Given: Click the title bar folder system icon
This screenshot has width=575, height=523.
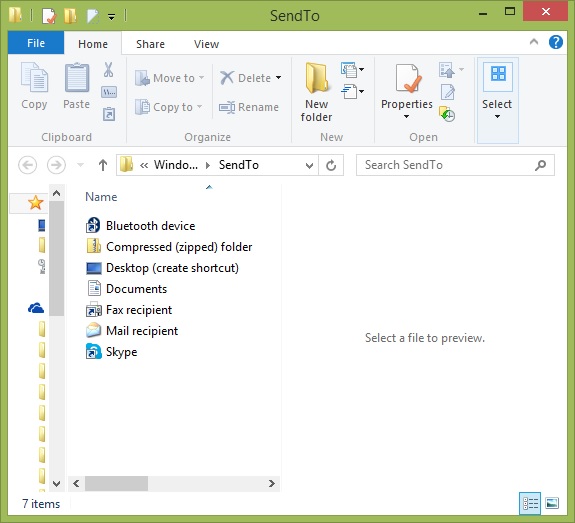Looking at the screenshot, I should (x=16, y=15).
